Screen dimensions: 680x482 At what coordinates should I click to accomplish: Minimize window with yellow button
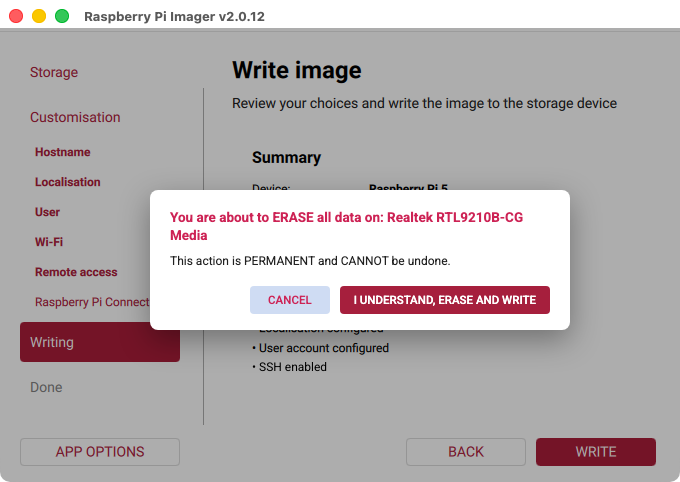(39, 16)
